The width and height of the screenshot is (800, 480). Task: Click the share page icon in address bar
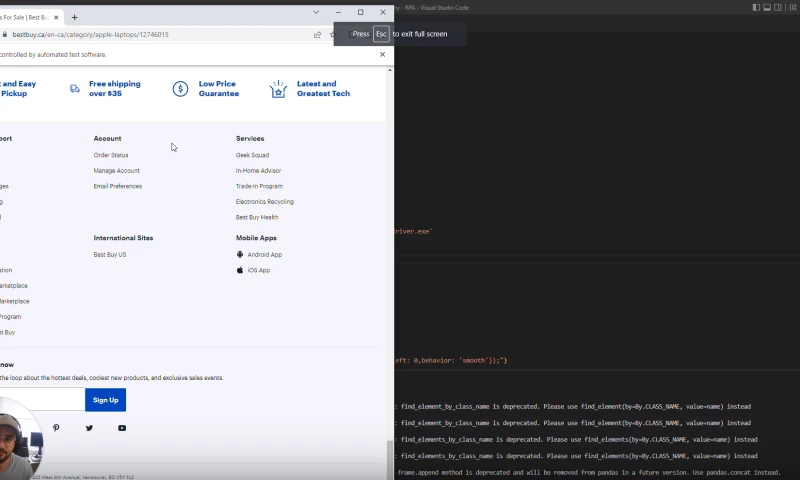click(317, 35)
